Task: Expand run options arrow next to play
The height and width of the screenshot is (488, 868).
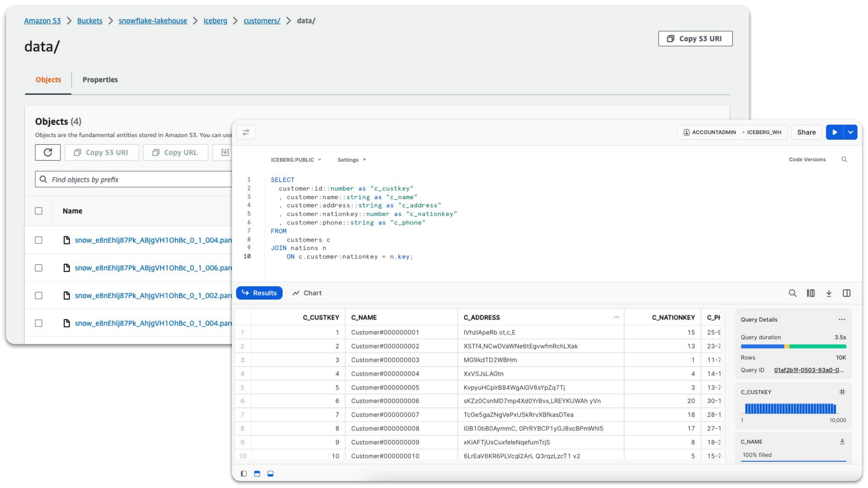Action: (x=850, y=132)
